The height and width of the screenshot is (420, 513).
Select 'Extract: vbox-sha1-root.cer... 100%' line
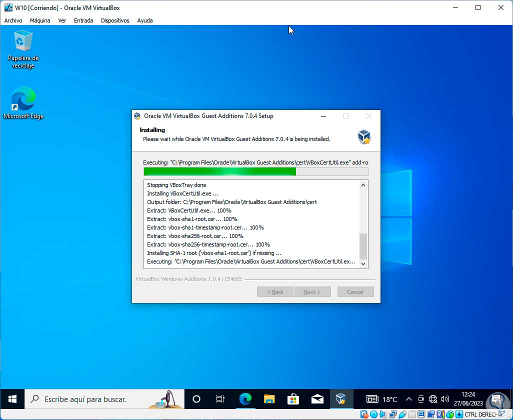pos(192,219)
